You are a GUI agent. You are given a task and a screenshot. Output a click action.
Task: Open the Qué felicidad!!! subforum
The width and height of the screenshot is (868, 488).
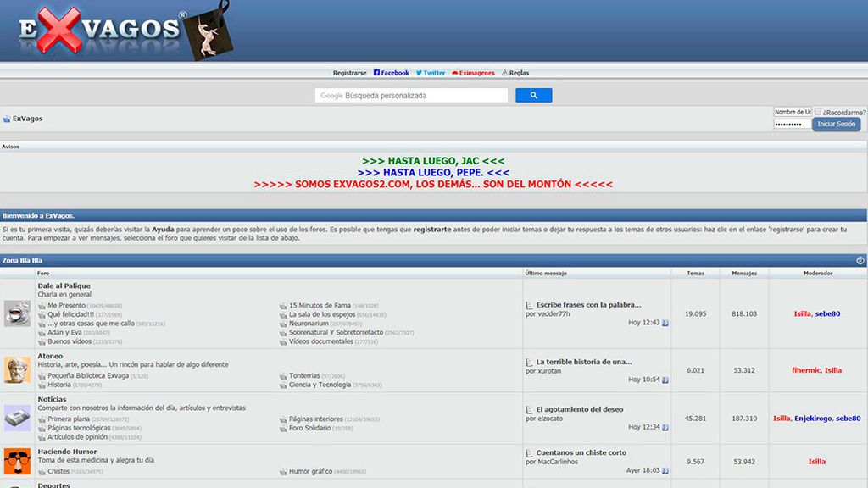[x=71, y=314]
